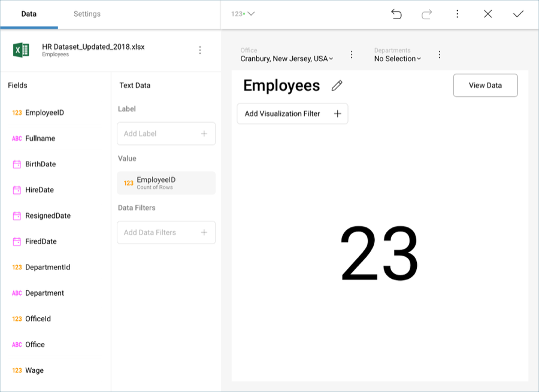
Task: Switch to the Settings tab
Action: 87,14
